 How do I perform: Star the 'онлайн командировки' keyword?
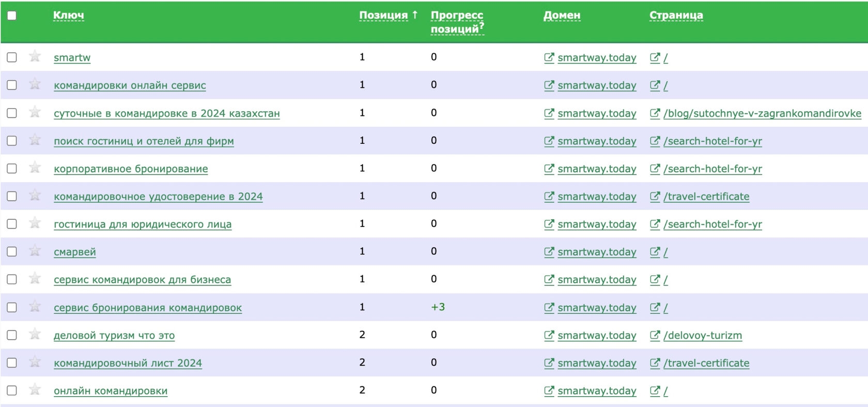[x=35, y=389]
